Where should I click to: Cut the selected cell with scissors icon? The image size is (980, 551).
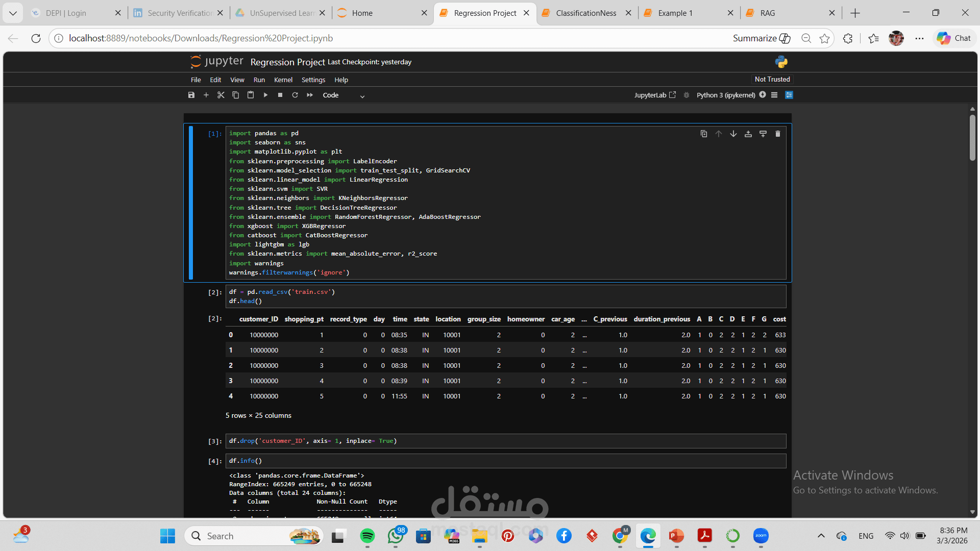(x=221, y=95)
